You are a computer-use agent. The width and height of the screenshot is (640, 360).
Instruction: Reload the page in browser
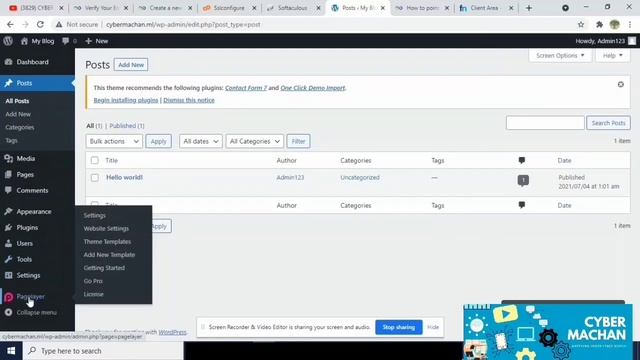40,24
